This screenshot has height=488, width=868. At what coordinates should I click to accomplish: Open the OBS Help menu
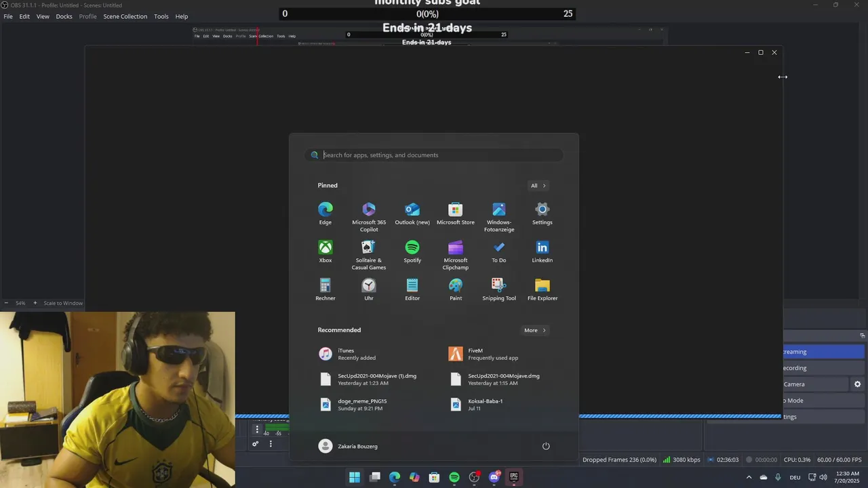pos(182,16)
